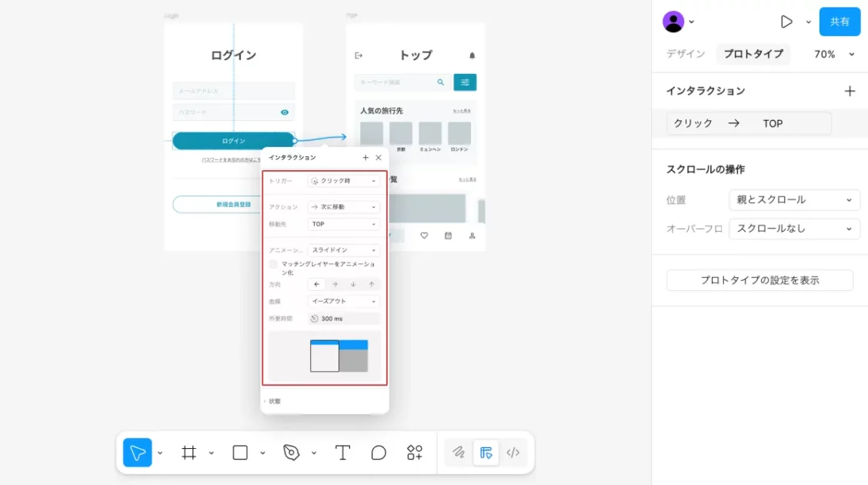Select the Move tool in bottom toolbar
This screenshot has height=485, width=868.
click(137, 453)
